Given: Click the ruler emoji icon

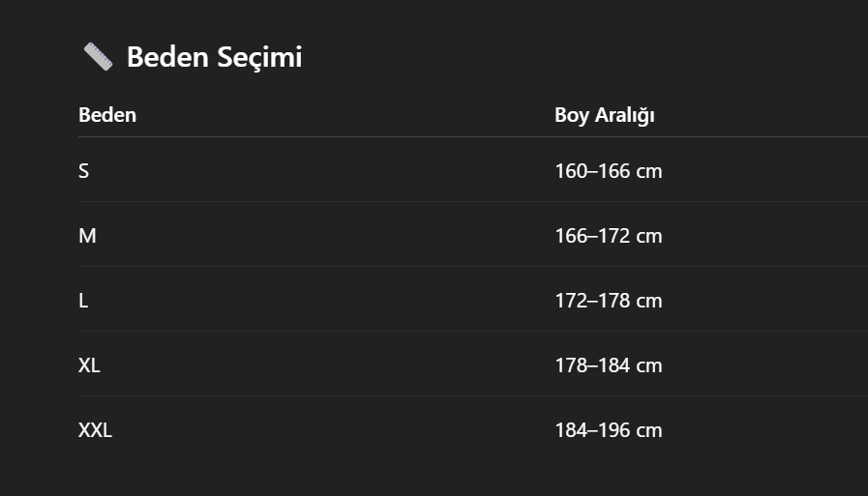Looking at the screenshot, I should (x=98, y=56).
